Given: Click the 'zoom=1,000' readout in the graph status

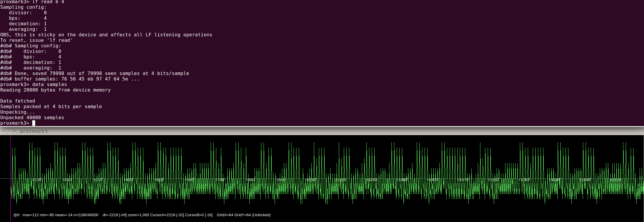Looking at the screenshot, I should [138, 215].
